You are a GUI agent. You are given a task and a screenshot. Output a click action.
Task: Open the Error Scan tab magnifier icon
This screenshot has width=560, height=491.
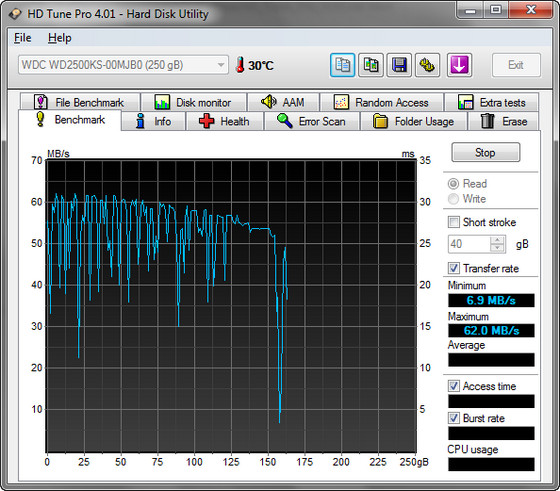click(x=285, y=121)
